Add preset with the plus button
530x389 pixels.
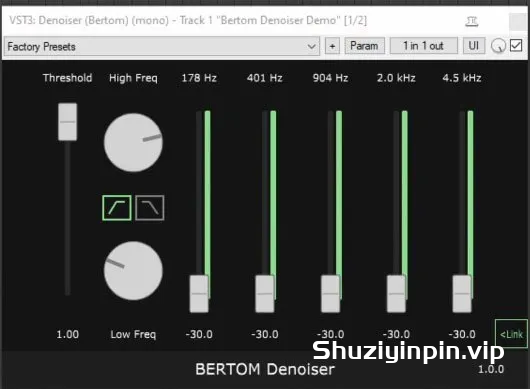[332, 46]
